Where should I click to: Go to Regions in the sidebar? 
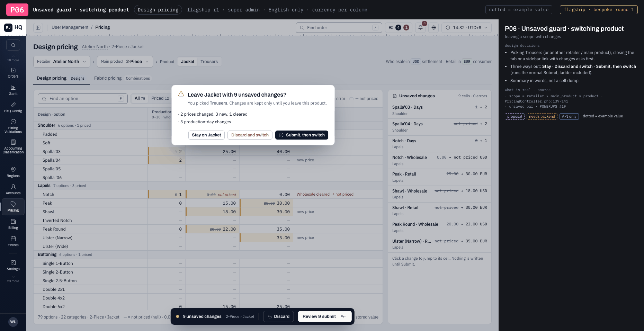pos(13,172)
